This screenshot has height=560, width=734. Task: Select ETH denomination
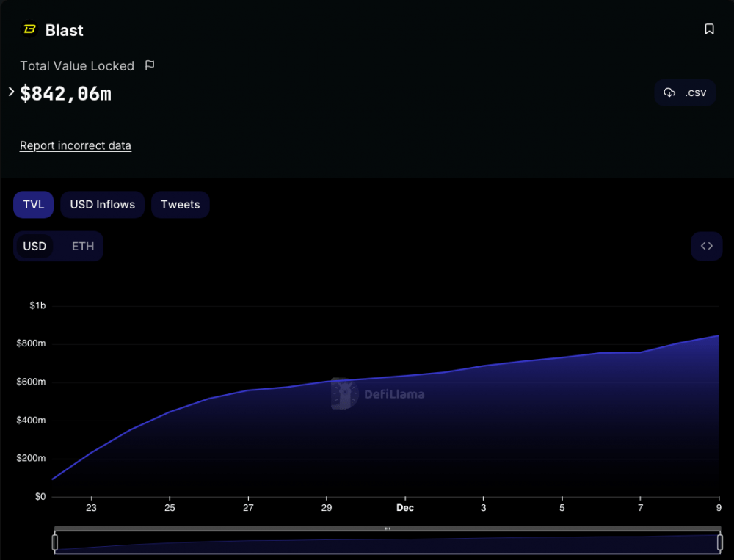point(83,247)
